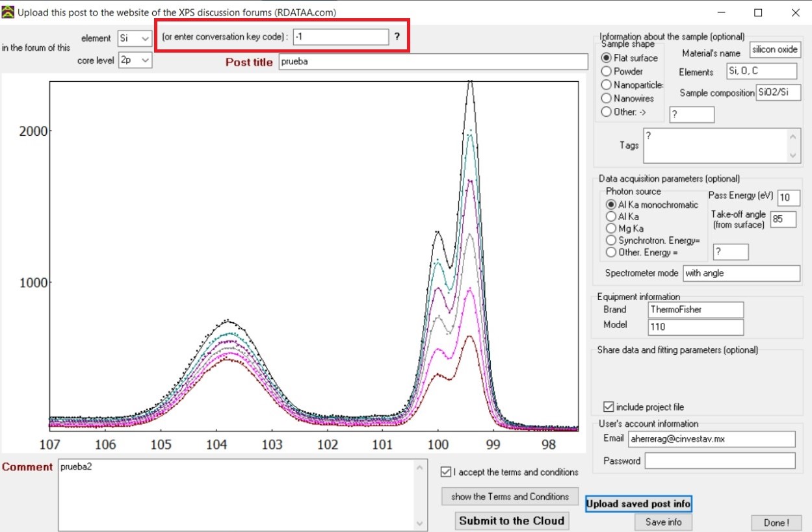
Task: Select the Powder sample shape
Action: pyautogui.click(x=607, y=71)
